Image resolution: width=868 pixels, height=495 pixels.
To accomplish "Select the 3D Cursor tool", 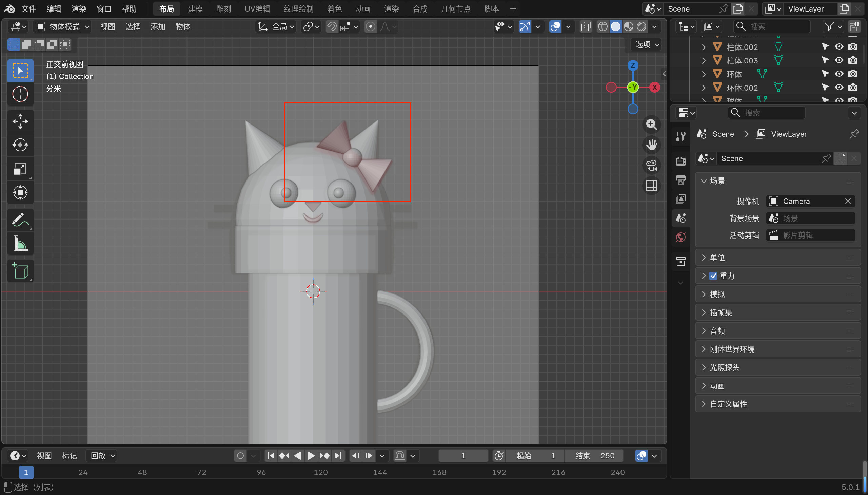I will click(20, 94).
